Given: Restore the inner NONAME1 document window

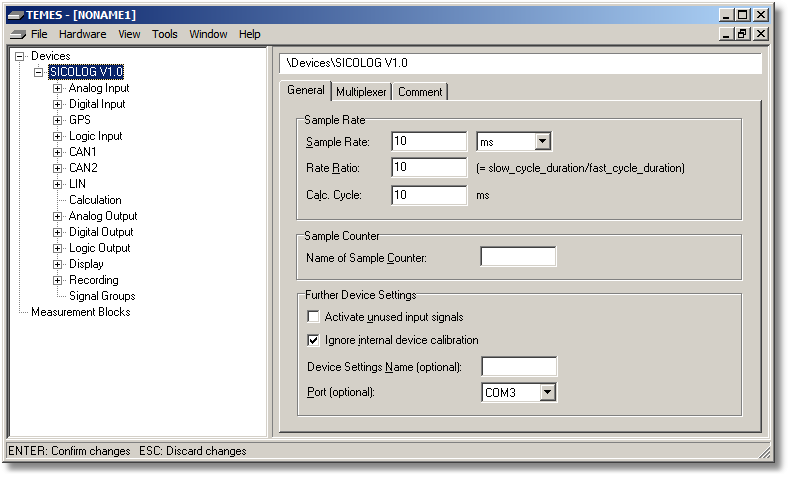Looking at the screenshot, I should [x=743, y=34].
